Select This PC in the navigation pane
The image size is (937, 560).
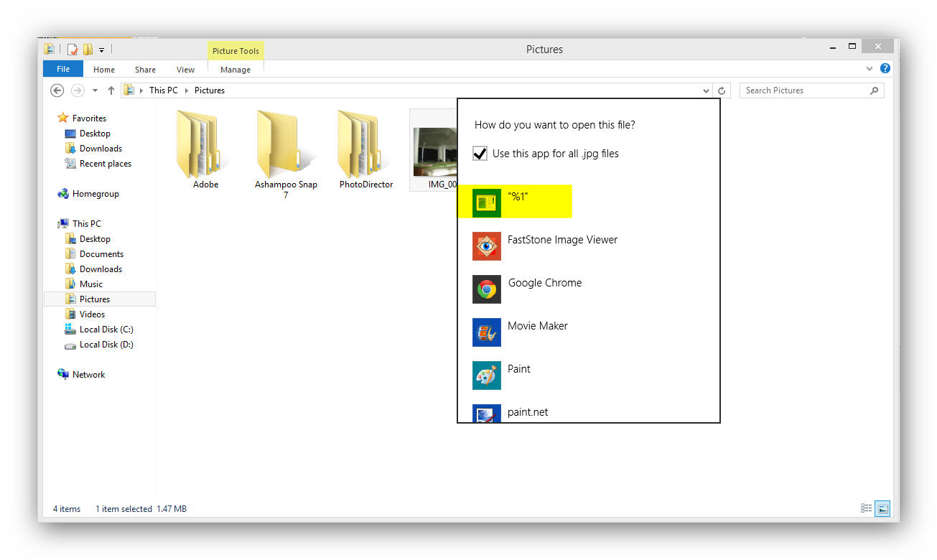click(x=87, y=224)
